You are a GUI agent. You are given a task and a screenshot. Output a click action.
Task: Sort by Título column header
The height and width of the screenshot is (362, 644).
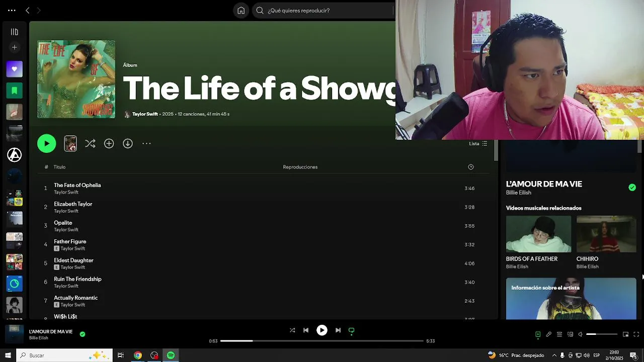pyautogui.click(x=59, y=167)
